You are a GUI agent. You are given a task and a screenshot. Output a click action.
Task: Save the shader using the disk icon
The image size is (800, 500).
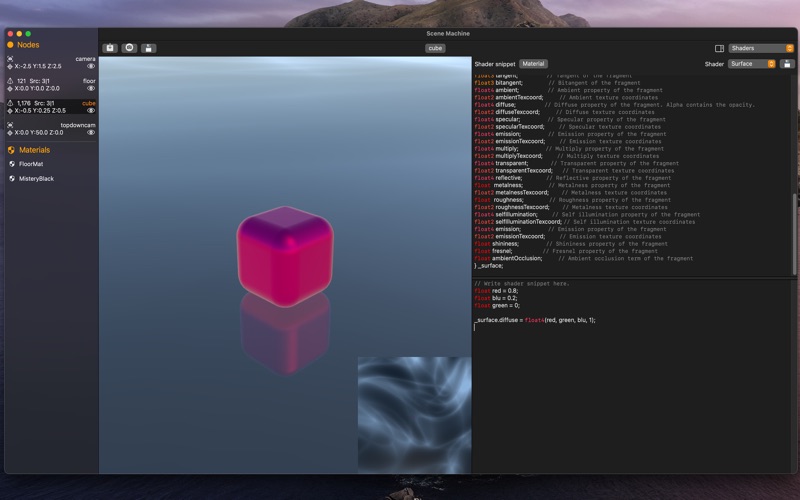tap(787, 64)
